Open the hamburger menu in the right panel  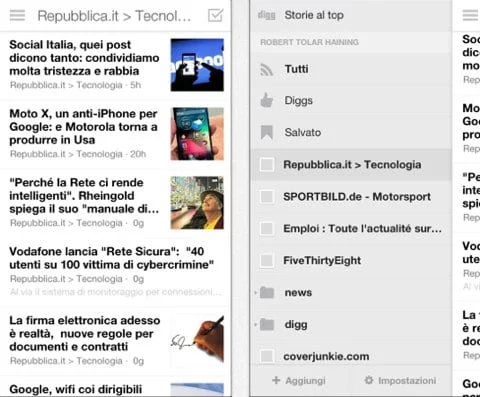[471, 15]
